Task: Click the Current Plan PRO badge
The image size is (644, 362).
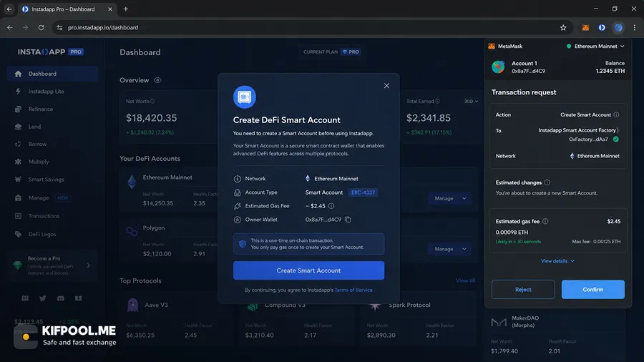Action: 351,52
